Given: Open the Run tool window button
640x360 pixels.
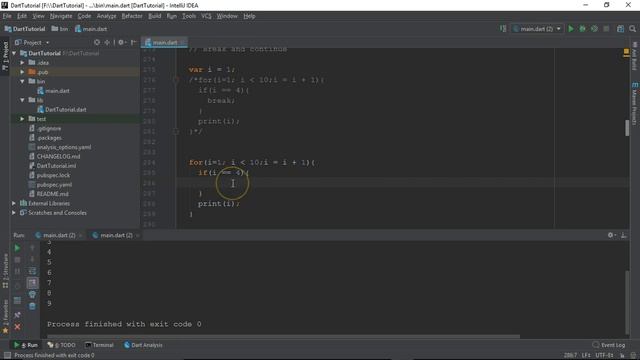Looking at the screenshot, I should click(26, 345).
